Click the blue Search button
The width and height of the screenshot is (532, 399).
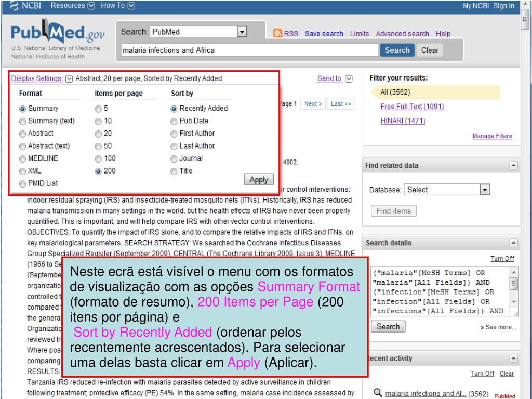[397, 50]
